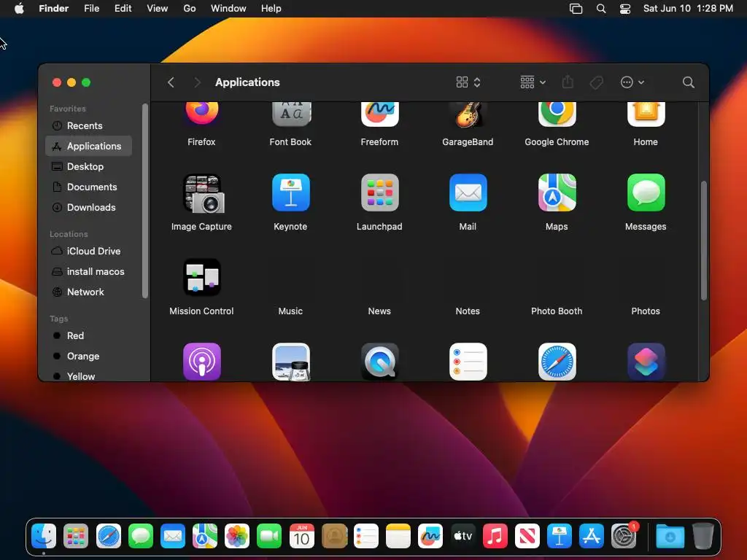The width and height of the screenshot is (747, 560).
Task: Click the Music app label
Action: (290, 311)
